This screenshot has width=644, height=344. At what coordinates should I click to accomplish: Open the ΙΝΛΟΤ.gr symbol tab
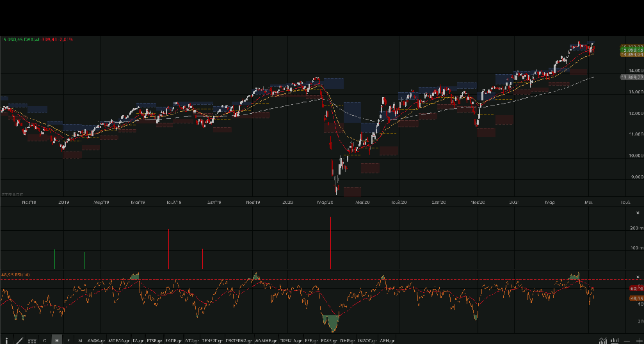pos(367,341)
